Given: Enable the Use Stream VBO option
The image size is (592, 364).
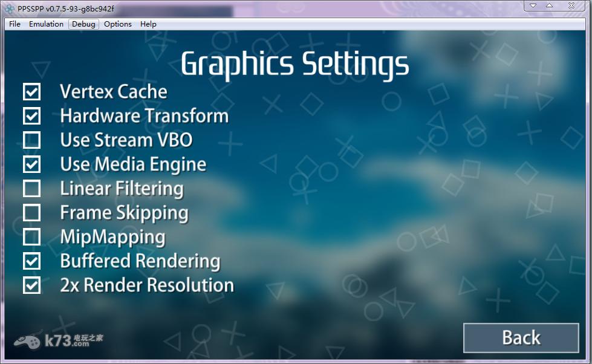Looking at the screenshot, I should (x=31, y=140).
